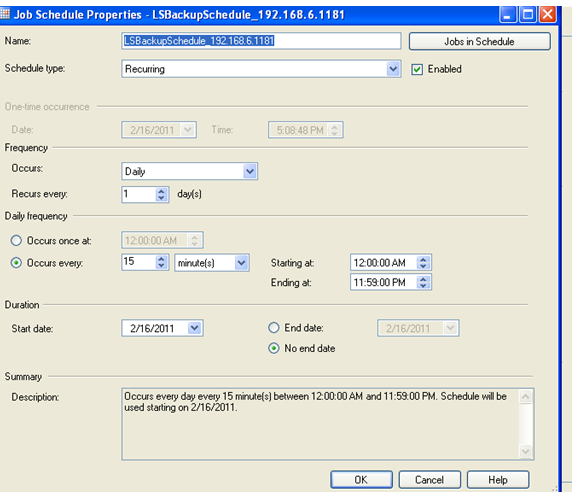Open the minute(s) unit dropdown

pyautogui.click(x=241, y=263)
